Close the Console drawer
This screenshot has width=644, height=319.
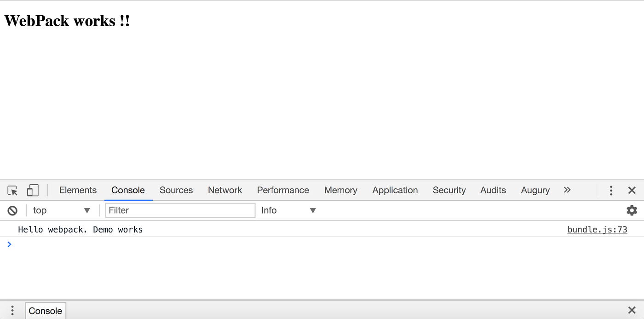point(631,310)
